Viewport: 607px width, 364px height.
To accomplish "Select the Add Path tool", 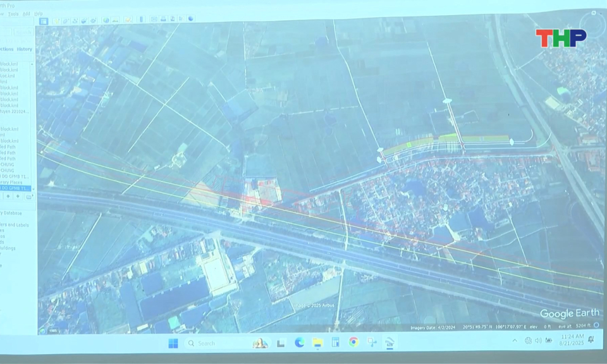I will pyautogui.click(x=75, y=21).
